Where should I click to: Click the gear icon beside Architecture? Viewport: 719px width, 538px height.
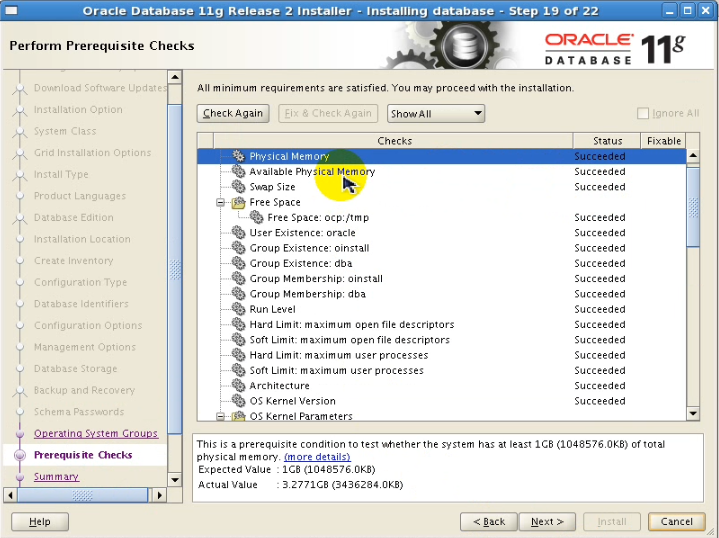click(x=238, y=386)
